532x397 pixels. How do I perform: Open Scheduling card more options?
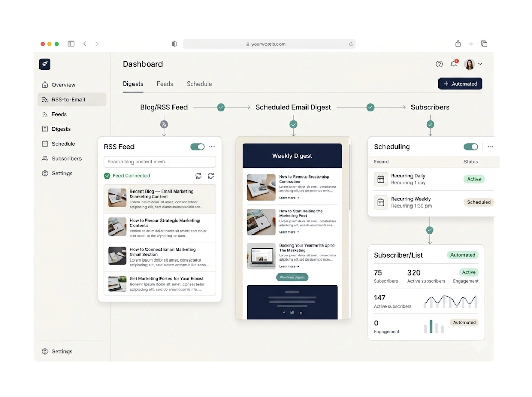pyautogui.click(x=490, y=147)
